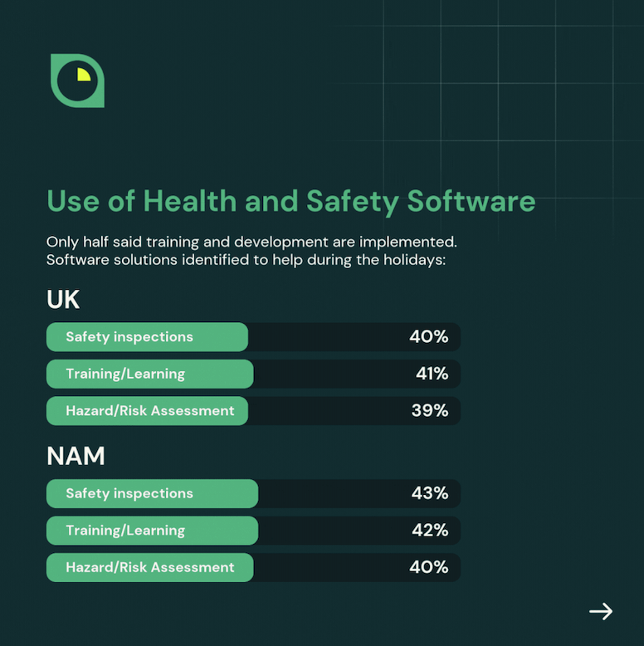Click the yellow wedge inside the logo
This screenshot has height=646, width=644.
(x=83, y=75)
